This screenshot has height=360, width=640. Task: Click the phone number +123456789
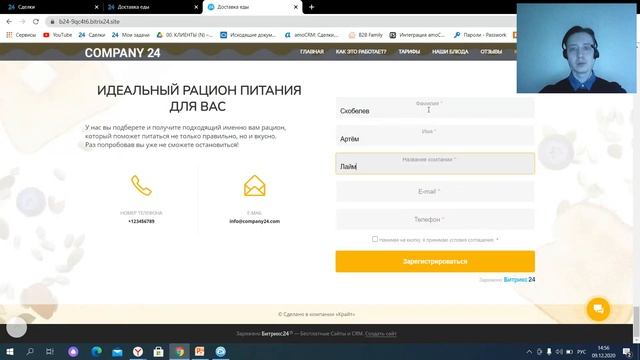click(x=141, y=221)
